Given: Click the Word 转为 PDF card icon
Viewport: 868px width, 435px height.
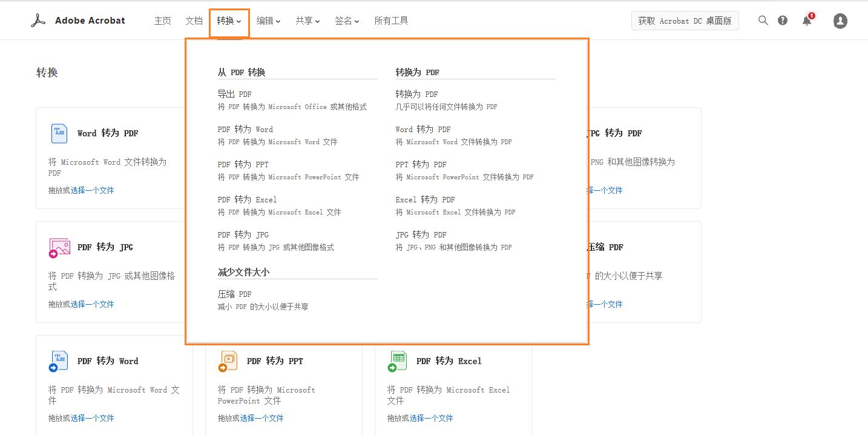Looking at the screenshot, I should click(x=59, y=133).
